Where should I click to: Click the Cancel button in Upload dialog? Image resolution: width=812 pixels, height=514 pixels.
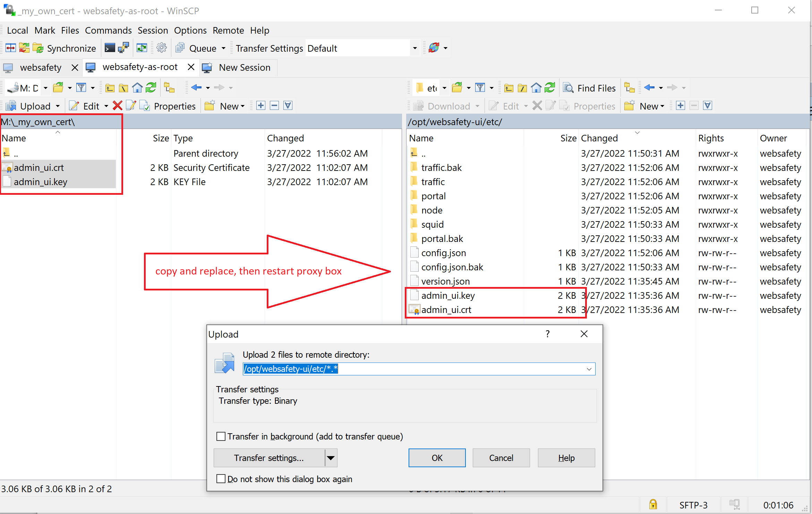(502, 457)
